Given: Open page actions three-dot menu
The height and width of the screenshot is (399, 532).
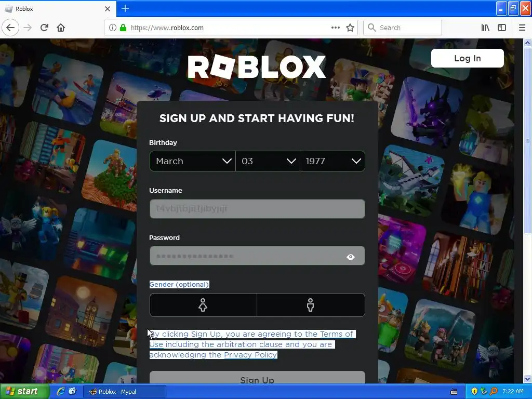Looking at the screenshot, I should 335,28.
